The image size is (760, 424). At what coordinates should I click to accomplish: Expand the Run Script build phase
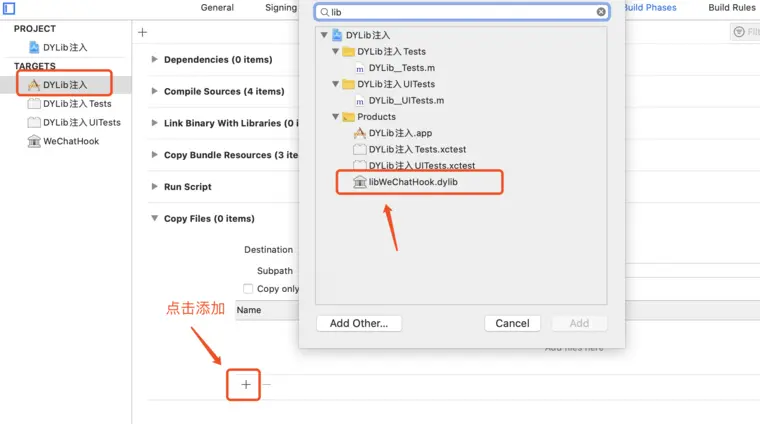[x=154, y=186]
